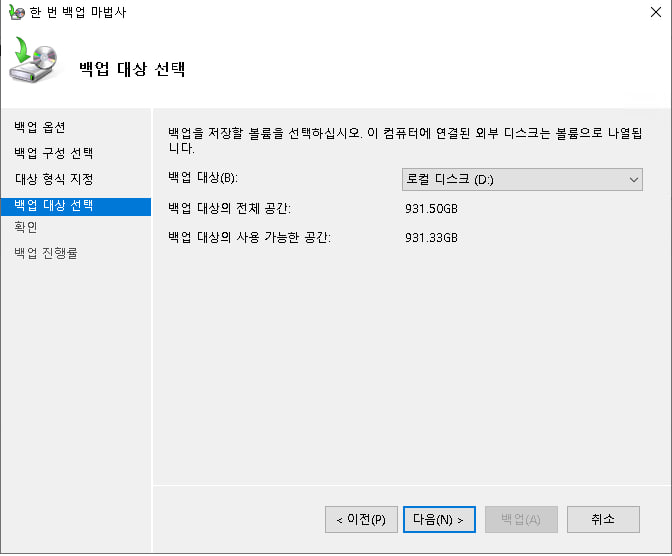Click the backup wizard icon in title bar
Image resolution: width=672 pixels, height=556 pixels.
tap(16, 12)
